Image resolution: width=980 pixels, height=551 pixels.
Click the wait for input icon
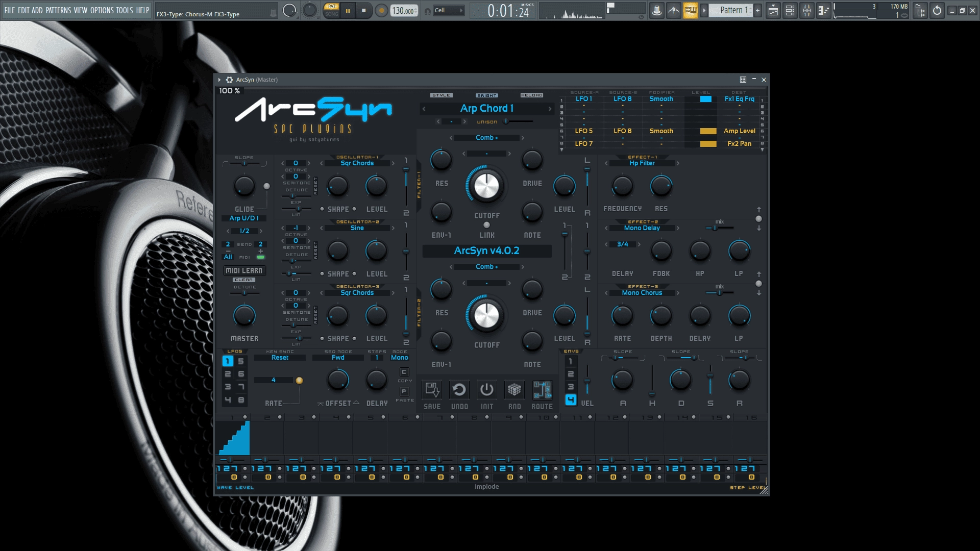point(674,10)
